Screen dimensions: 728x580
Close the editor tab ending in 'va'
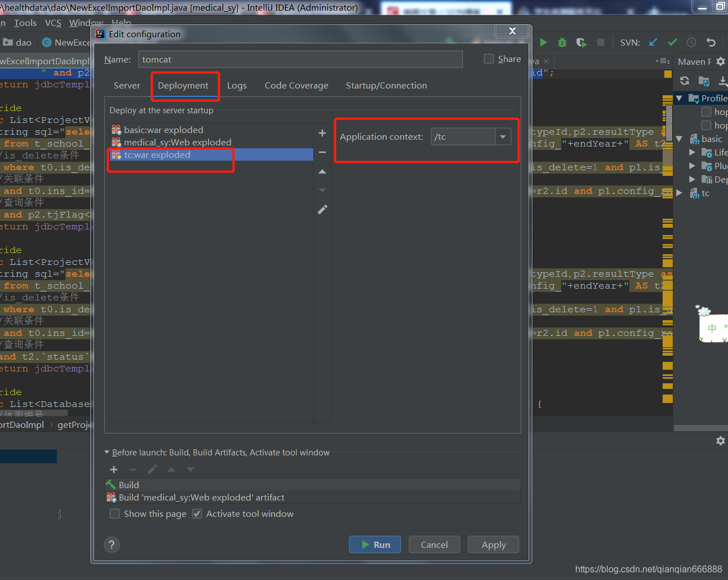click(x=546, y=61)
